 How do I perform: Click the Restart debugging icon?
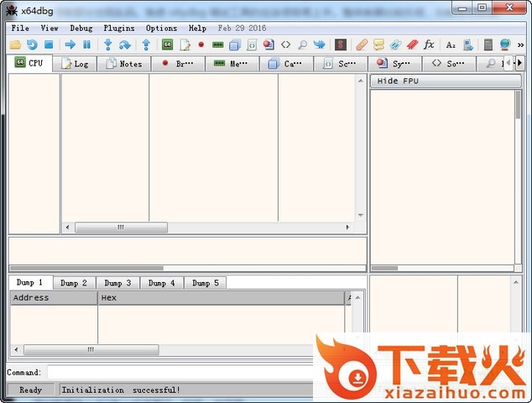(32, 44)
